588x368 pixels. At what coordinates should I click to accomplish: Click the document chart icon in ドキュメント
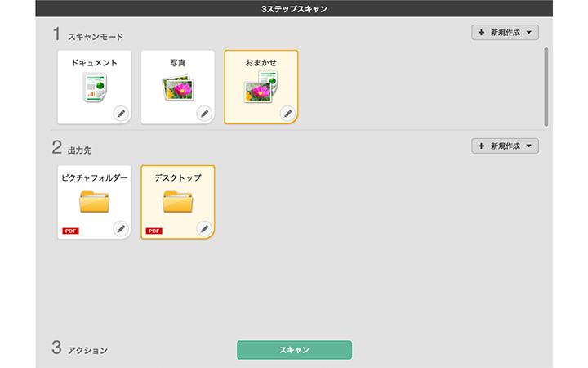click(x=95, y=88)
